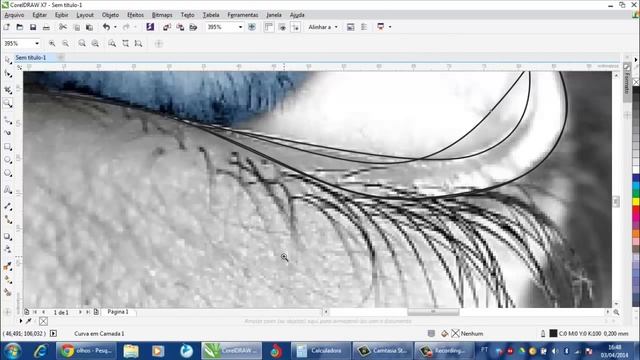Click the Import icon
This screenshot has width=640, height=360.
pos(167,27)
